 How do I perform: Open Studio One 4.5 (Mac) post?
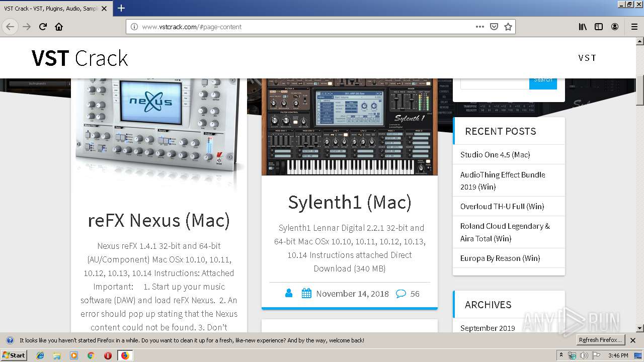[495, 155]
